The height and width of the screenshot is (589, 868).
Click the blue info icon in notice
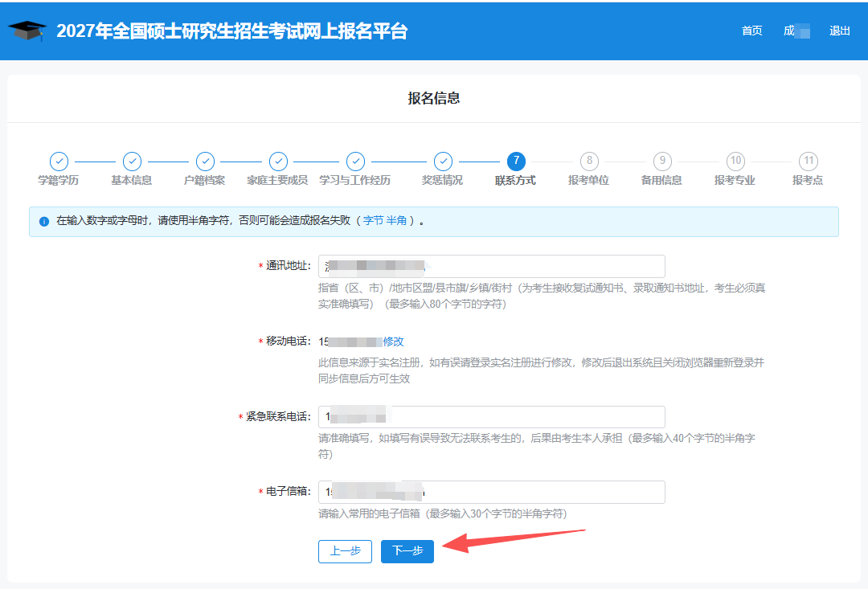point(44,222)
